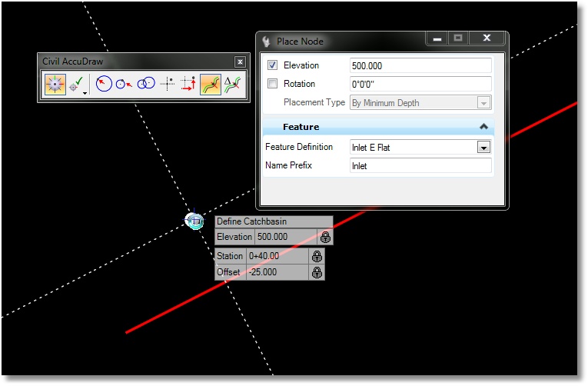Toggle the lock icon beside cursor Elevation
Screen dimensions: 588x386
coord(325,237)
